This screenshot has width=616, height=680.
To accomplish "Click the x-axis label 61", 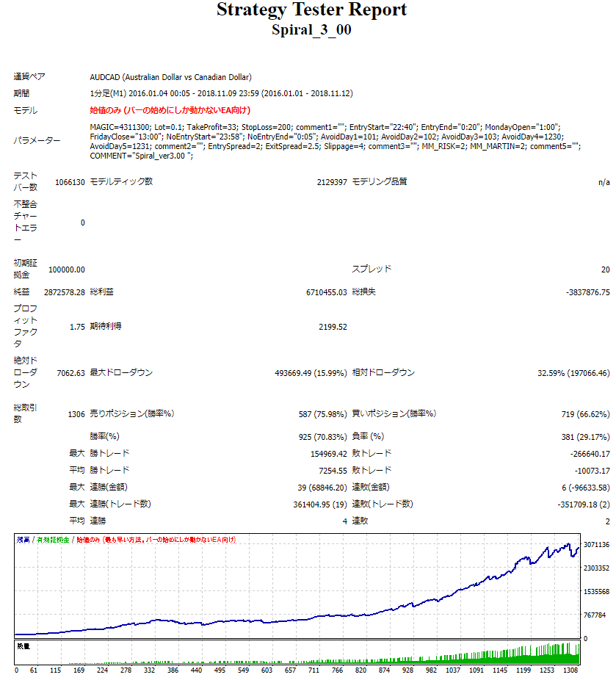I will pos(33,670).
